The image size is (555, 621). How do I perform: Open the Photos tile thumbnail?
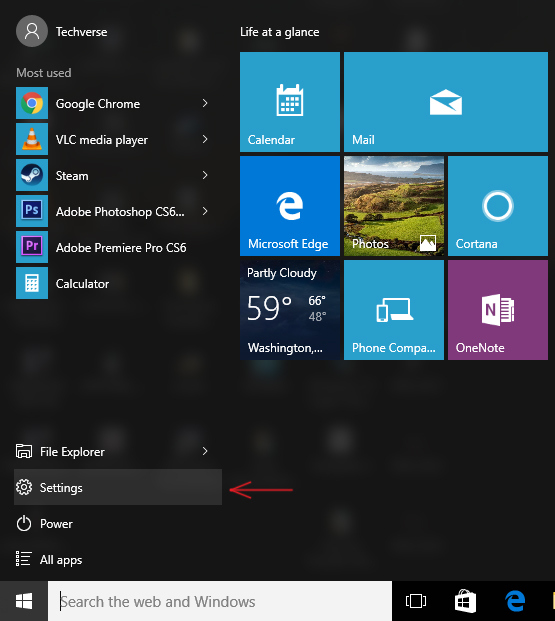(x=394, y=206)
